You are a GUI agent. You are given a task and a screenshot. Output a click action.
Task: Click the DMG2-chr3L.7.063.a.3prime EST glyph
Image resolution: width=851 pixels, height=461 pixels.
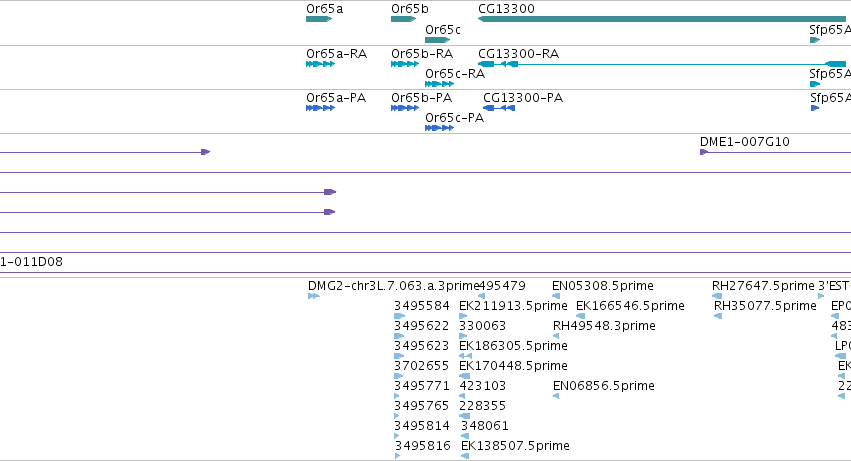[x=314, y=296]
